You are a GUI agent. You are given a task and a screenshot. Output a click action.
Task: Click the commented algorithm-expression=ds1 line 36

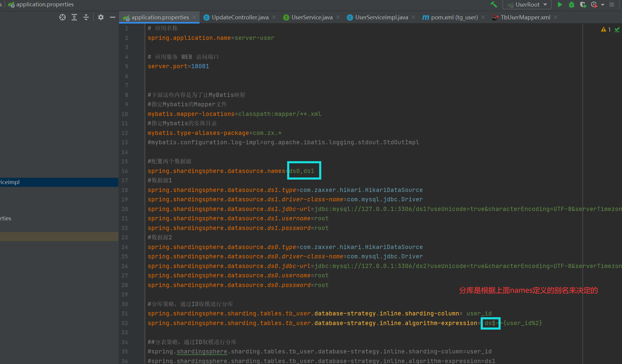click(321, 361)
